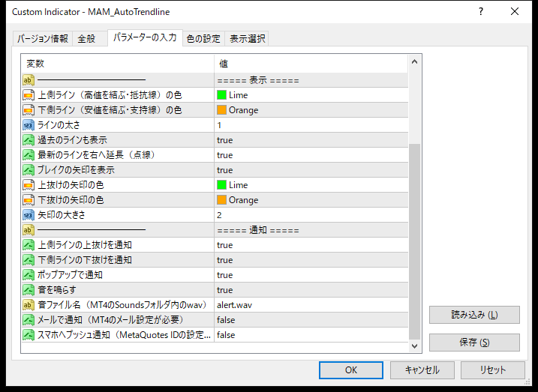Viewport: 538px width, 392px height.
Task: Click the color icon next to 上抜けの矢印の色
Action: 29,185
